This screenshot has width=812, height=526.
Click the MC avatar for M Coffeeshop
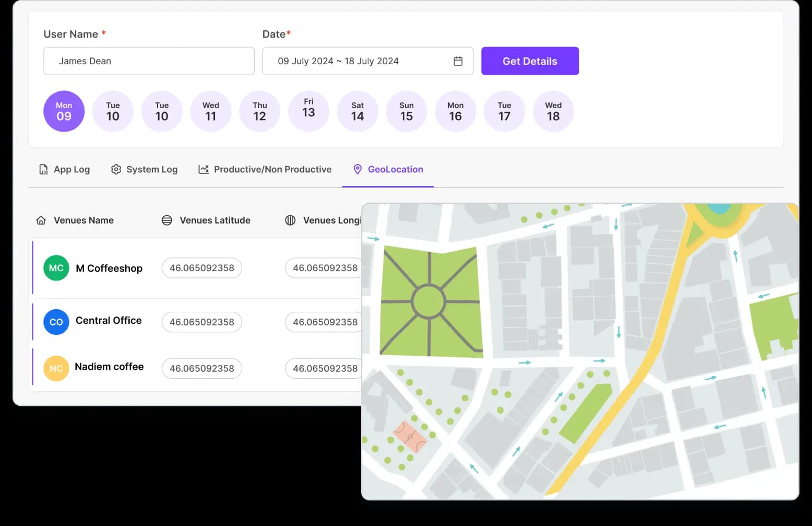[x=56, y=268]
